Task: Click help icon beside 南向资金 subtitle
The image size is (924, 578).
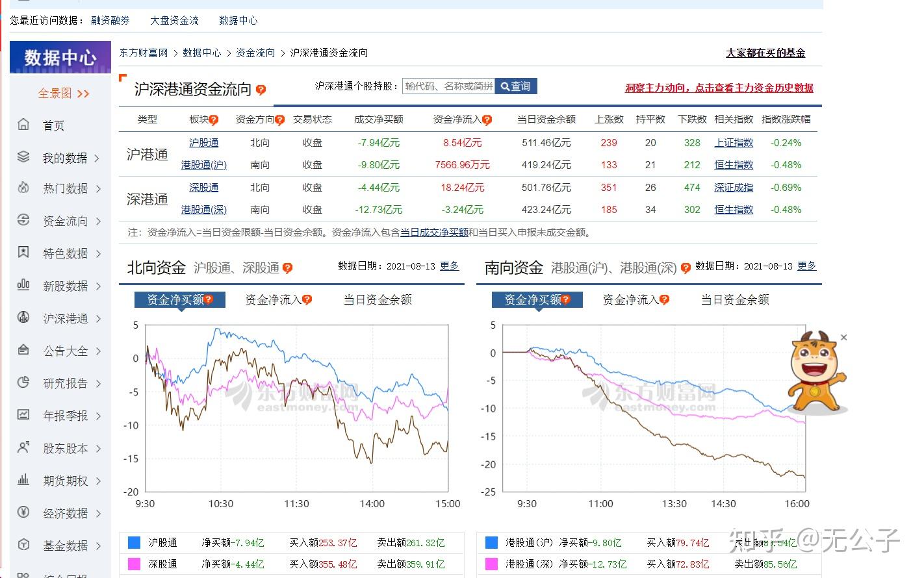Action: pyautogui.click(x=685, y=268)
